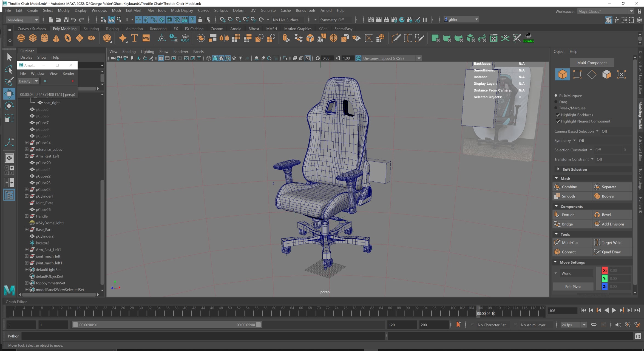Select the Multi-Cut tool in Modeling Toolkit
644x351 pixels.
coord(570,242)
